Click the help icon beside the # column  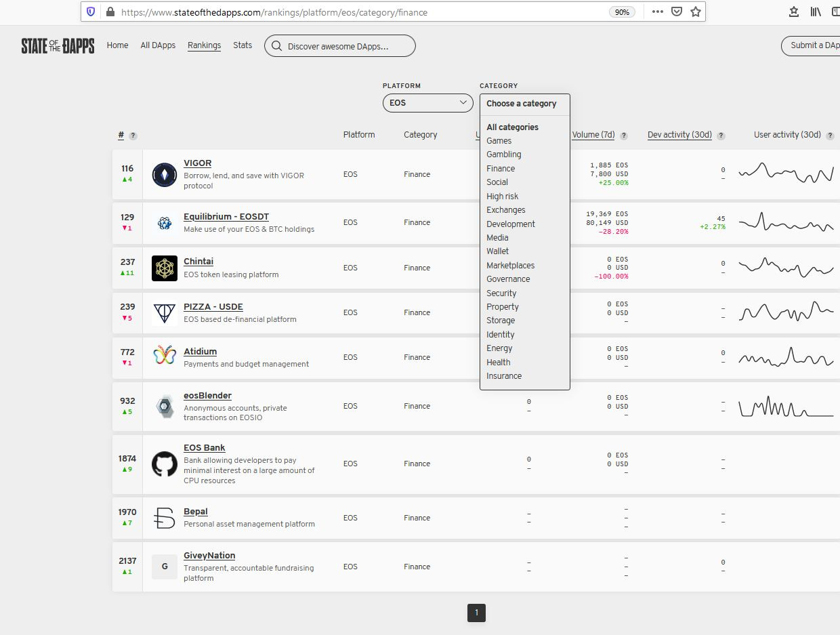tap(133, 136)
